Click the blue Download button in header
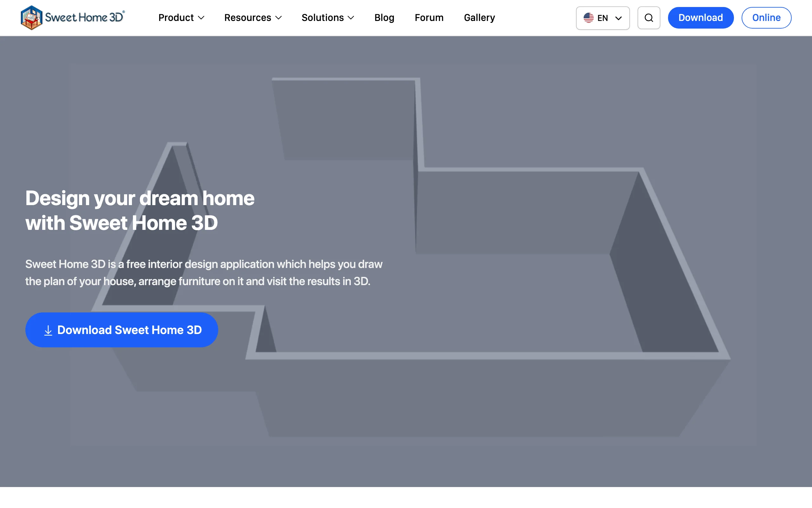 click(x=701, y=18)
